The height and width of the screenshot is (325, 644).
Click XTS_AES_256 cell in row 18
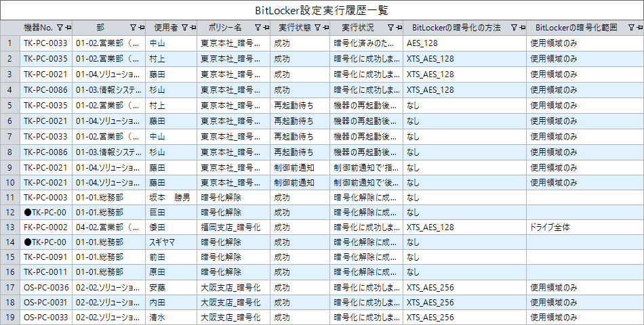[464, 303]
